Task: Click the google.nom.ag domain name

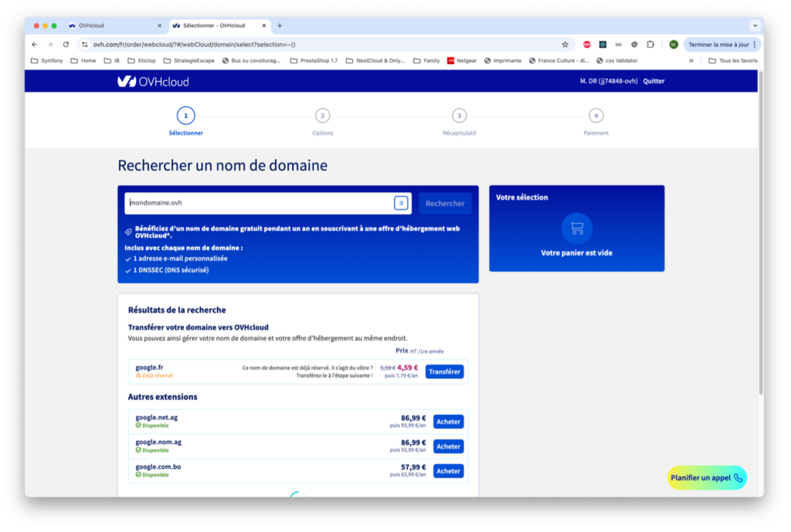Action: click(158, 442)
